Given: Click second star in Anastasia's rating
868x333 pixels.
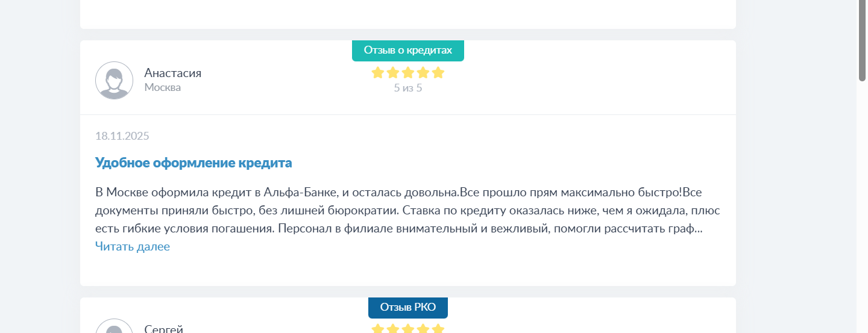Looking at the screenshot, I should coord(393,73).
